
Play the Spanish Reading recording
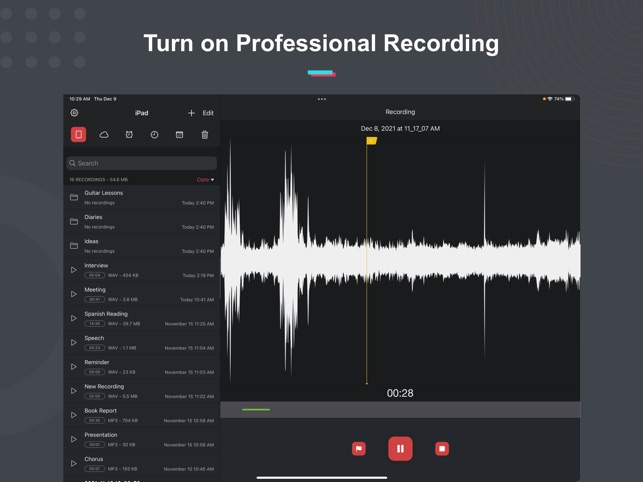[74, 318]
